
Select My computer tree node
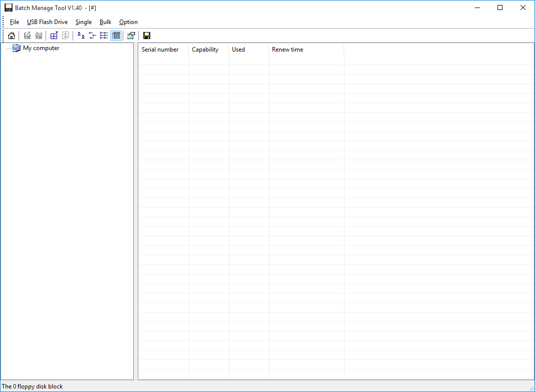click(x=41, y=48)
